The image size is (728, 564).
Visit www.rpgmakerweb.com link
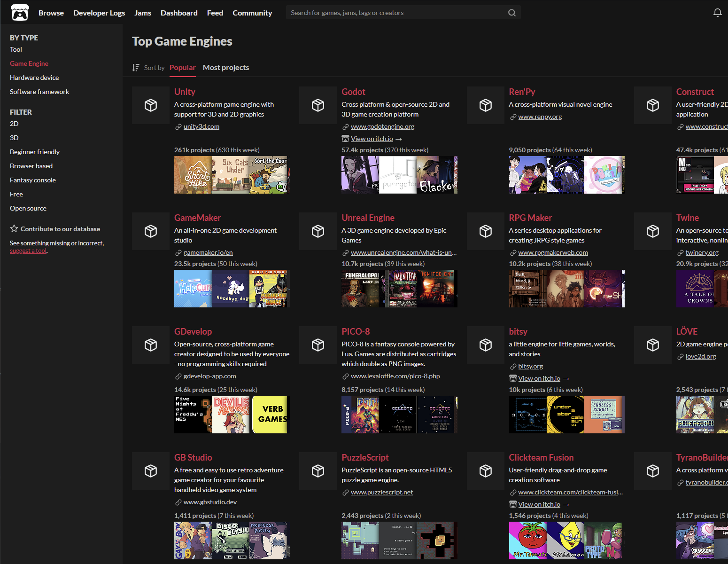(x=553, y=253)
